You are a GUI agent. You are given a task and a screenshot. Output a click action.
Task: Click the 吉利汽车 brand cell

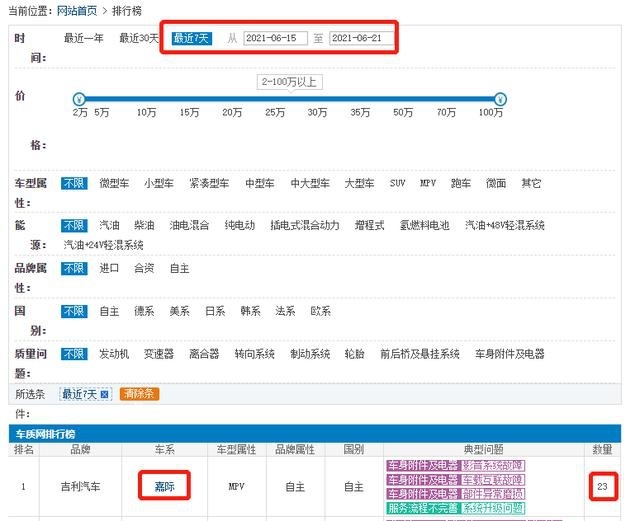click(x=80, y=486)
